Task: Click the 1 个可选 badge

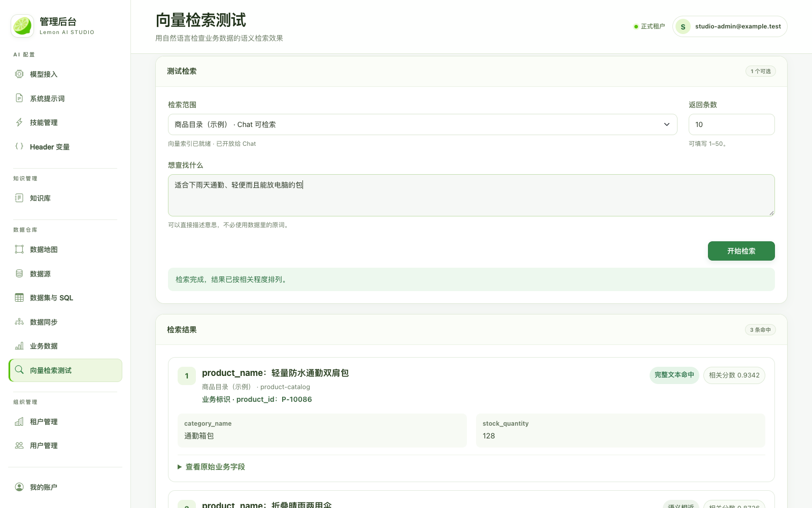Action: pos(760,71)
